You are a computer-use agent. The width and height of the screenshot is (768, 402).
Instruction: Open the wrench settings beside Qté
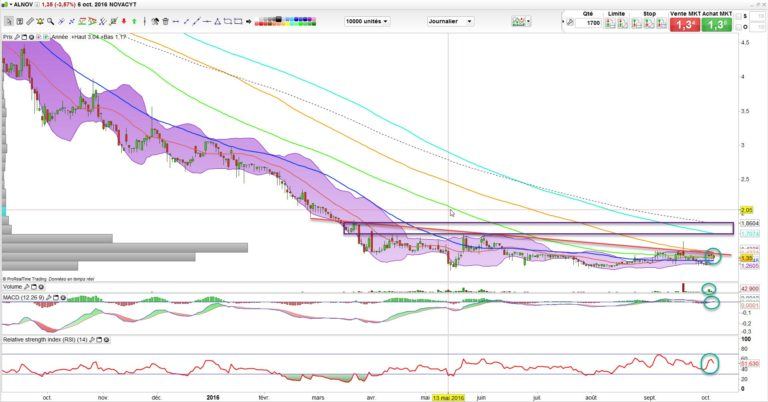click(x=570, y=21)
